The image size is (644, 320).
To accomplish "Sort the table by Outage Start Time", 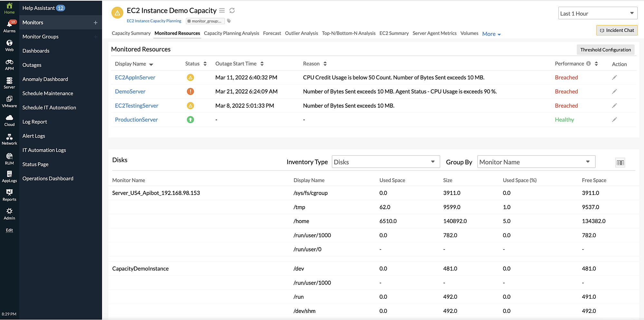I will [262, 63].
